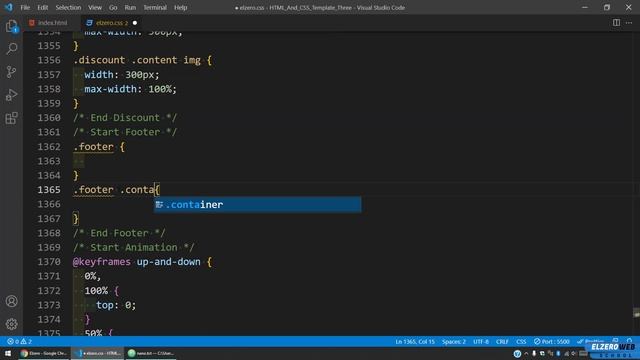Show hidden system tray icons chevron
The image size is (640, 360).
(526, 353)
